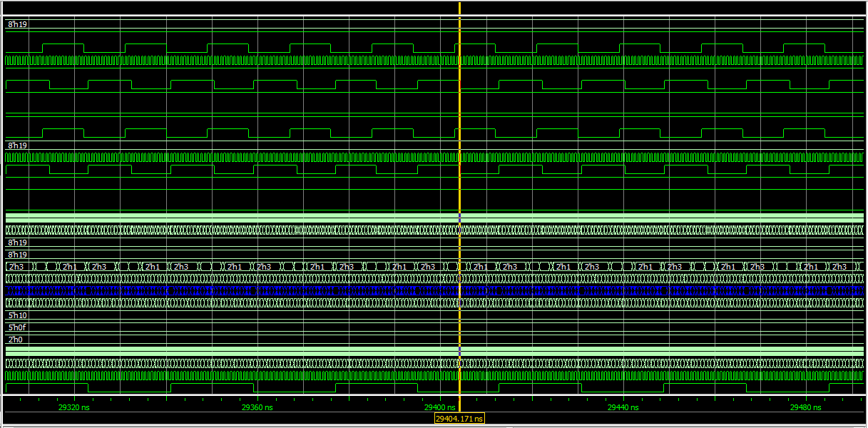Select the yellow cursor time label 29404.171 ns
868x428 pixels.
(459, 418)
